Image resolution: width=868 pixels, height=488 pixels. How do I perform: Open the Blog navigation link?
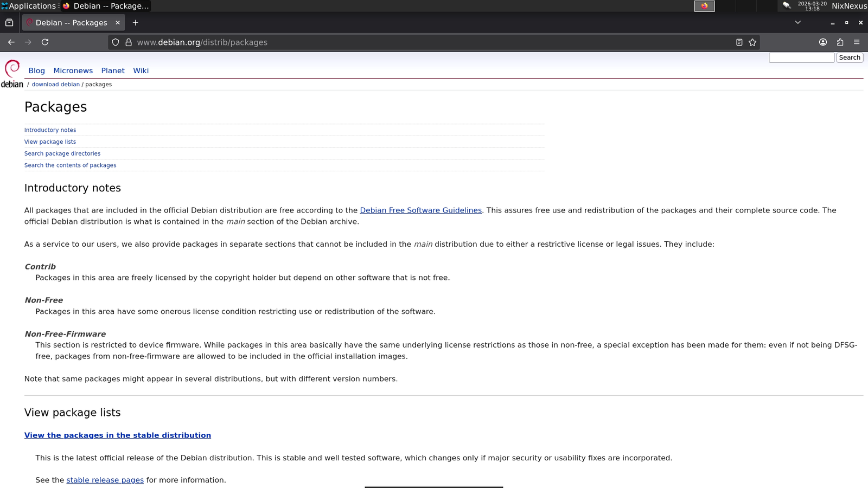click(x=37, y=70)
